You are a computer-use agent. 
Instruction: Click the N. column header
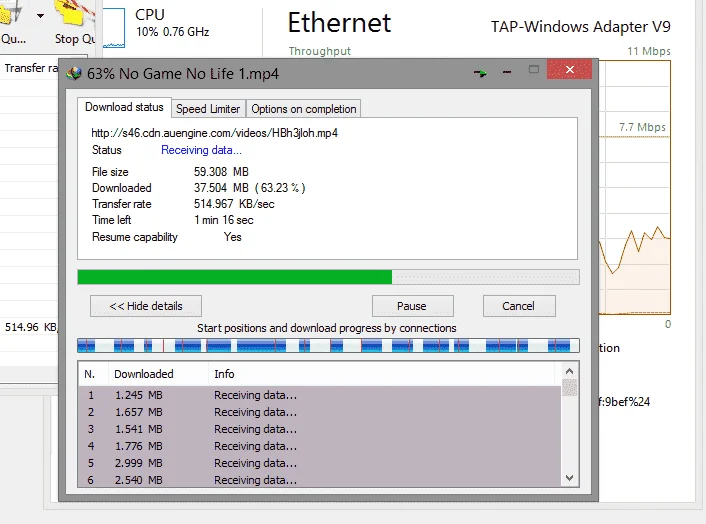pyautogui.click(x=94, y=374)
